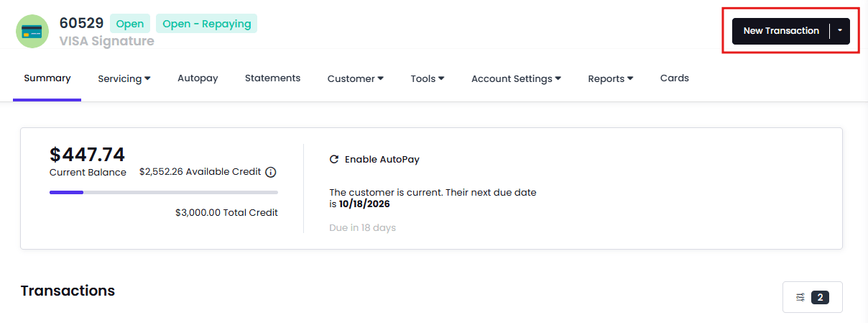Open the Reports dropdown menu
The height and width of the screenshot is (323, 868).
pyautogui.click(x=611, y=79)
